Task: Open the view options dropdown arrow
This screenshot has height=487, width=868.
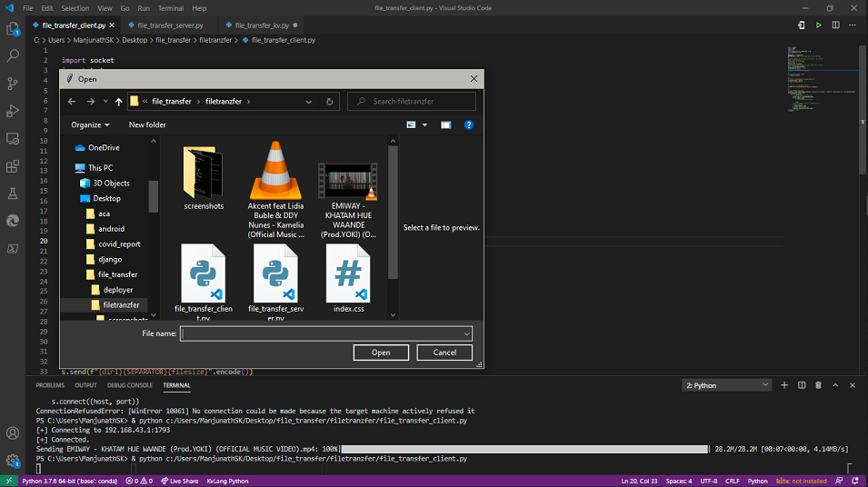Action: tap(425, 125)
